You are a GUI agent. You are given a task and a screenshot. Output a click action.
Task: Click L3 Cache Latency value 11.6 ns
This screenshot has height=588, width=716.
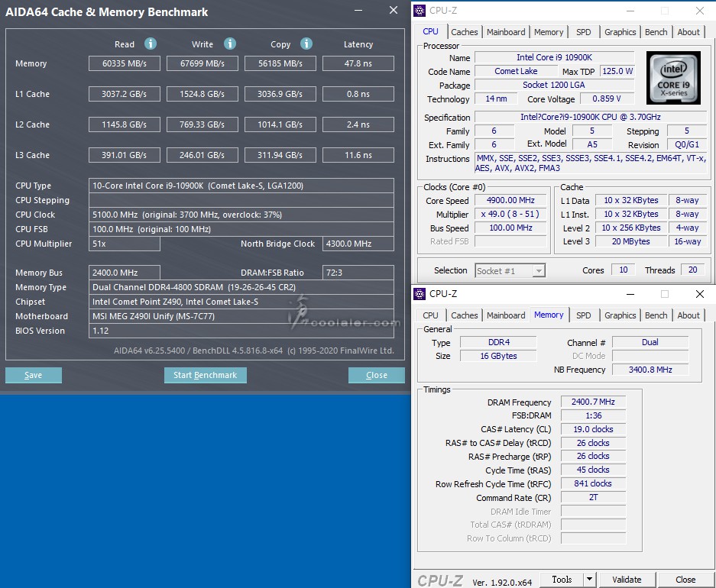pyautogui.click(x=358, y=155)
